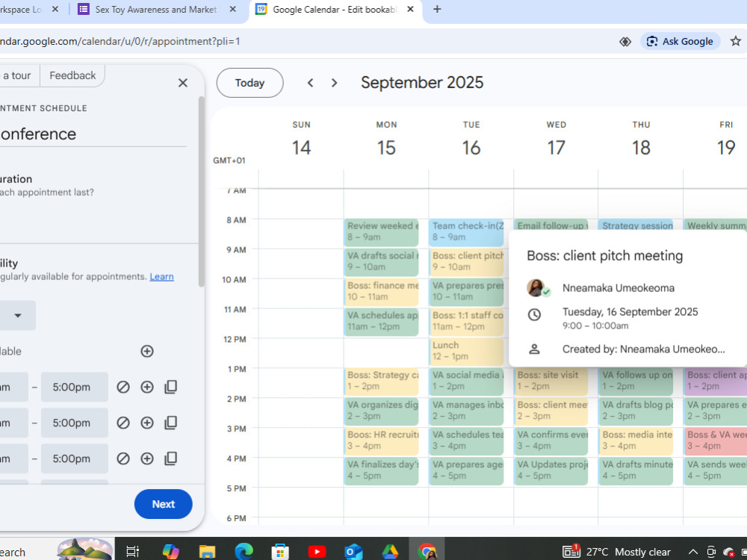Select Thursday 18 date header
Screen dimensions: 747x560
pos(641,147)
